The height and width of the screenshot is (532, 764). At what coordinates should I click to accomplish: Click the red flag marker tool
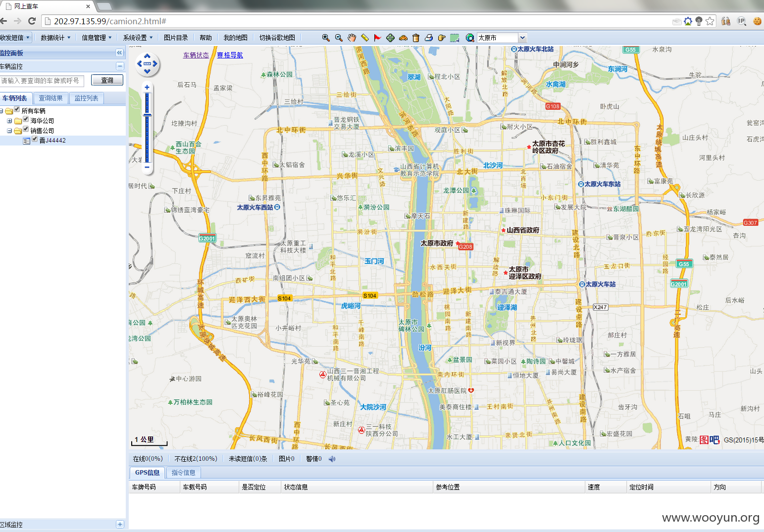click(x=377, y=38)
